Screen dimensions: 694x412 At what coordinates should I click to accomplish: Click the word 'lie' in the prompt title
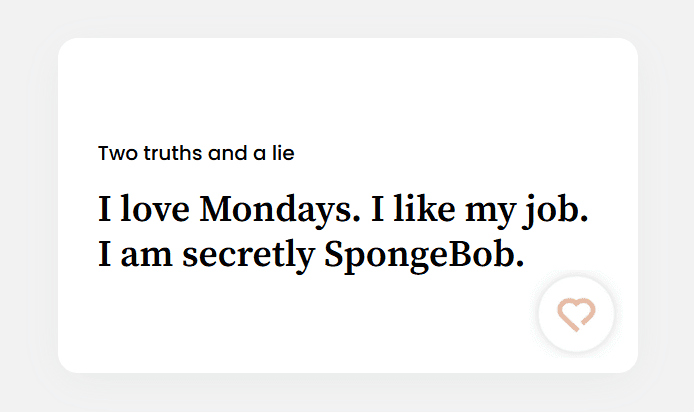[281, 154]
